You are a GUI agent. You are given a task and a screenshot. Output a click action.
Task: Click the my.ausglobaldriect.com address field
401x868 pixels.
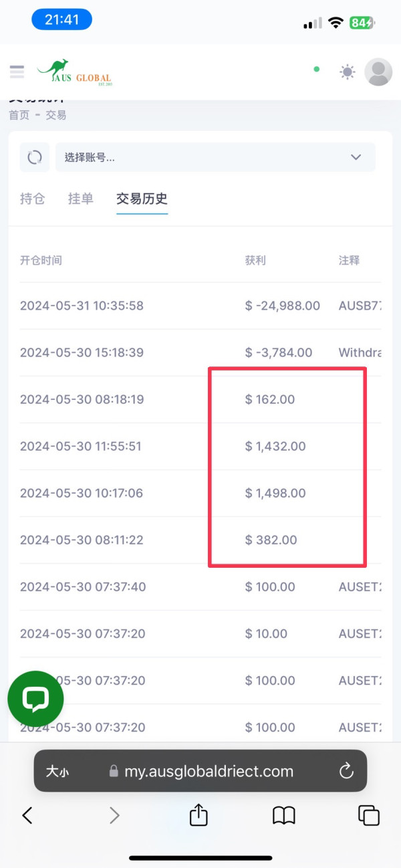click(x=200, y=771)
